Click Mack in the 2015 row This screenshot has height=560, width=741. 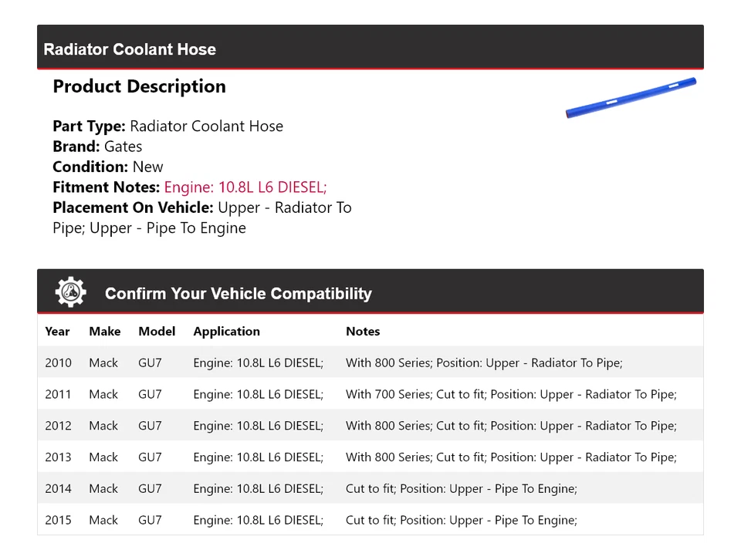103,520
